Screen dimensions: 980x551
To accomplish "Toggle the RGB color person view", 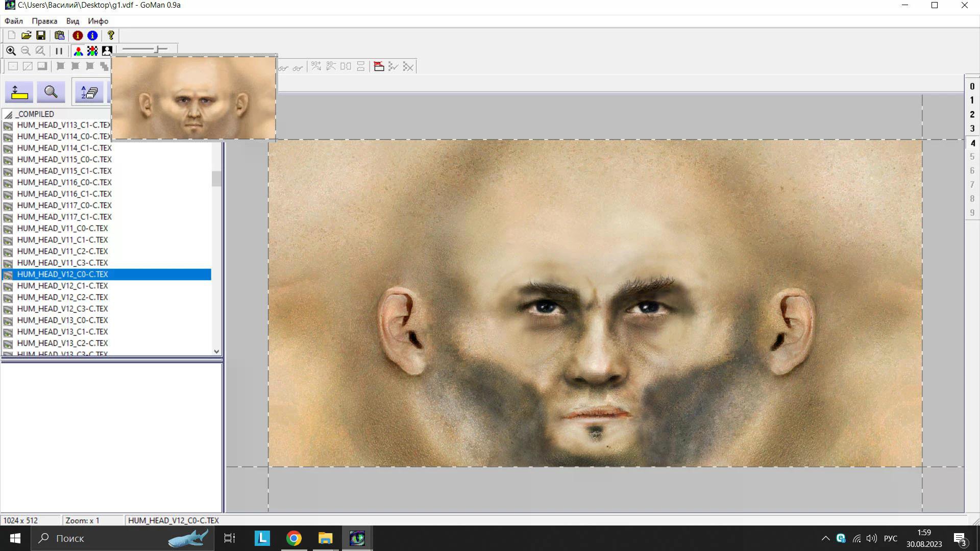I will [x=78, y=51].
